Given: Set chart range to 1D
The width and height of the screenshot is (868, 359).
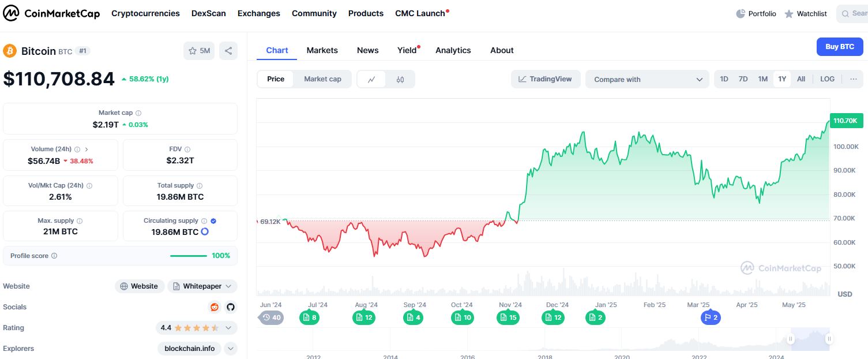Looking at the screenshot, I should tap(724, 79).
